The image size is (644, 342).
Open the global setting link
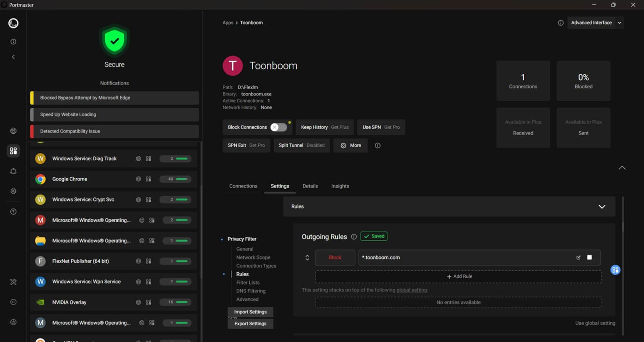(412, 290)
